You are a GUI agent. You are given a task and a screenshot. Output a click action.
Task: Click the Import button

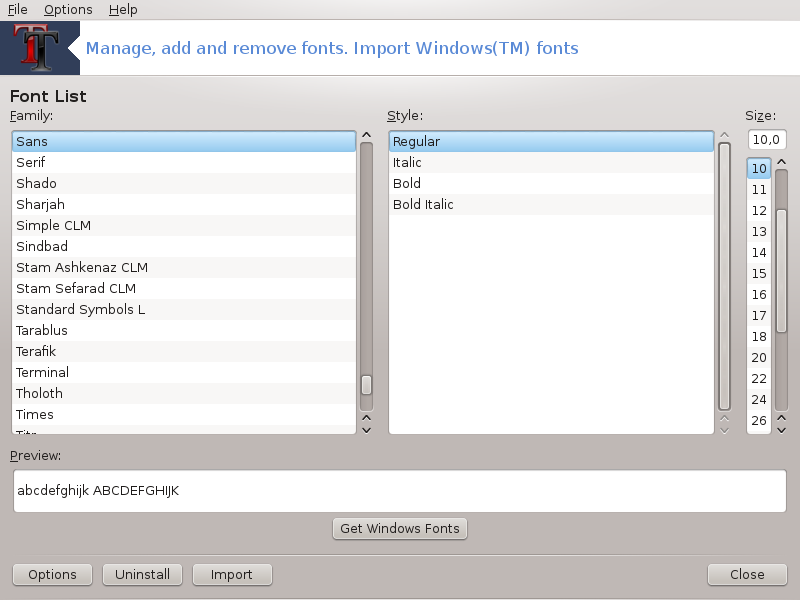232,574
